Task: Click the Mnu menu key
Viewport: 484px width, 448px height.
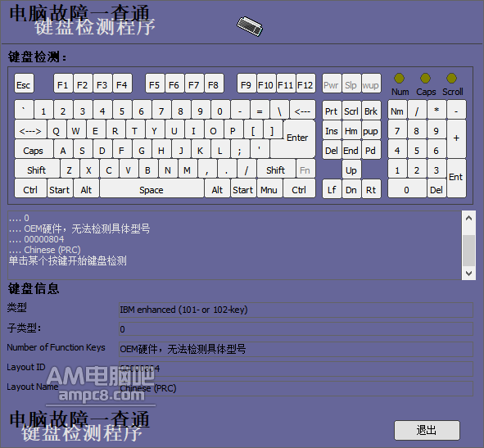Action: [269, 188]
